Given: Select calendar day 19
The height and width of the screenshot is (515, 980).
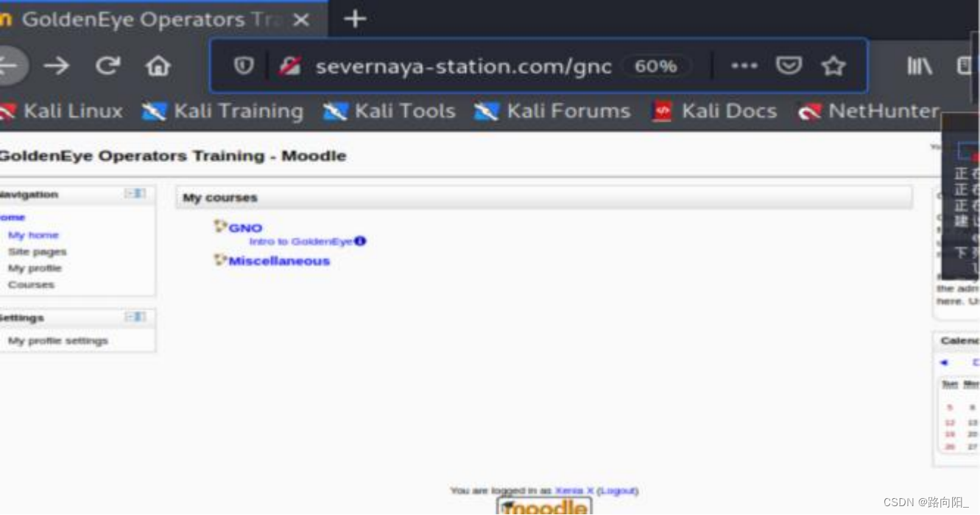Looking at the screenshot, I should pos(949,435).
